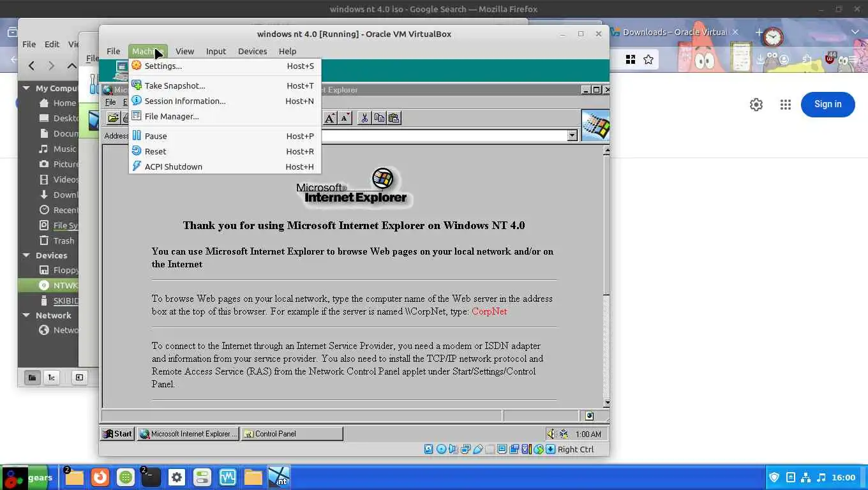Image resolution: width=868 pixels, height=490 pixels.
Task: Bookmark page with Firefox star icon
Action: click(x=648, y=59)
